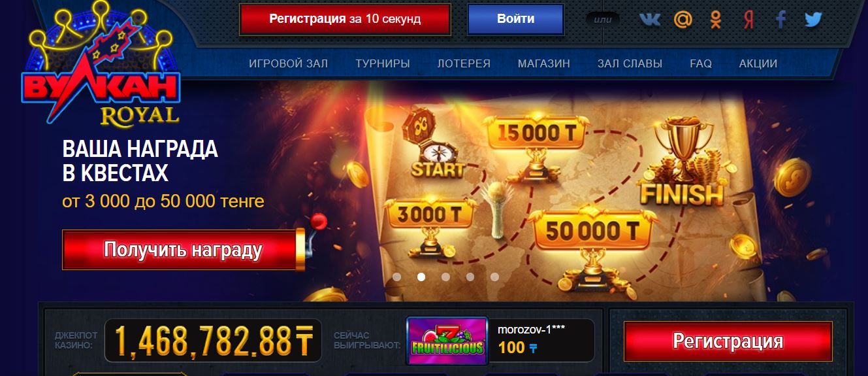Click the Войти login button
Screen dimensions: 868x376
515,19
